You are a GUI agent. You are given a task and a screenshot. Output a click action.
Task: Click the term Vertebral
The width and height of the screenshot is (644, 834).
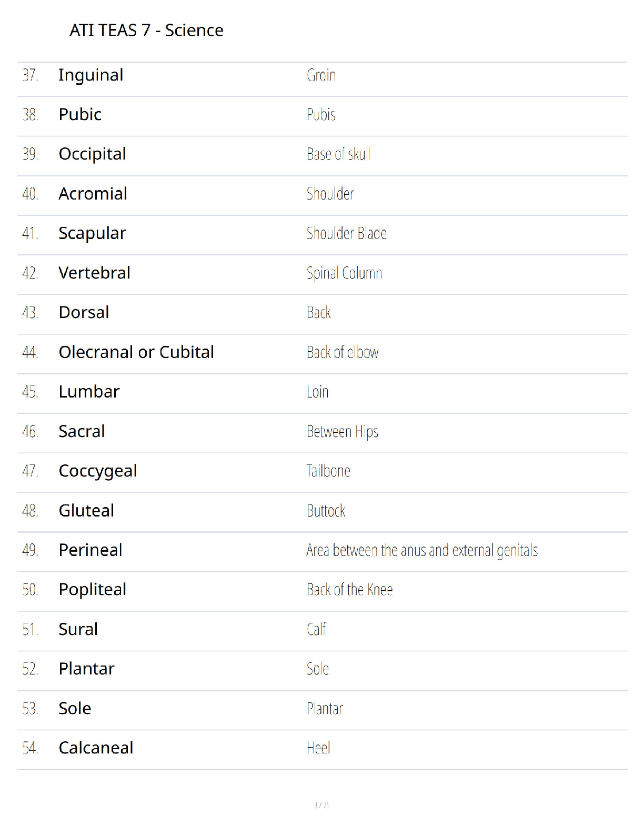[95, 273]
